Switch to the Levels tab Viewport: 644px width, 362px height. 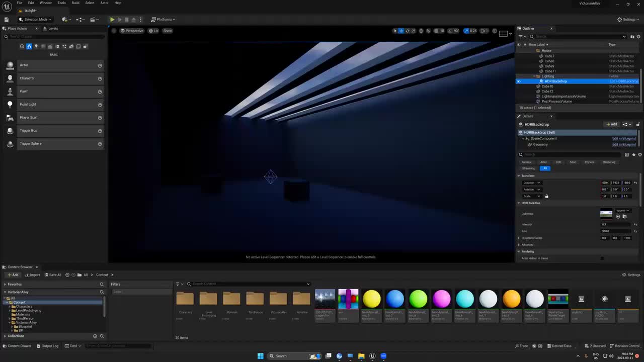coord(50,28)
